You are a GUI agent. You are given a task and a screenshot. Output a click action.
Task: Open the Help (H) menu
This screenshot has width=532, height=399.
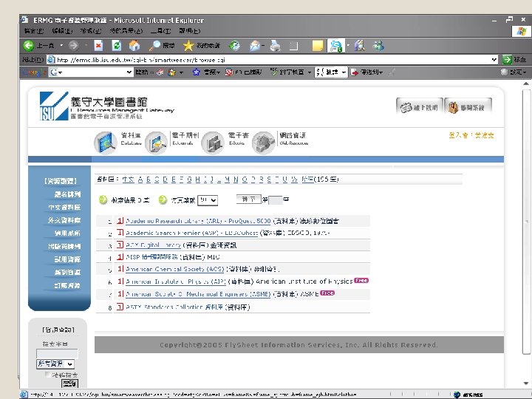(x=190, y=31)
